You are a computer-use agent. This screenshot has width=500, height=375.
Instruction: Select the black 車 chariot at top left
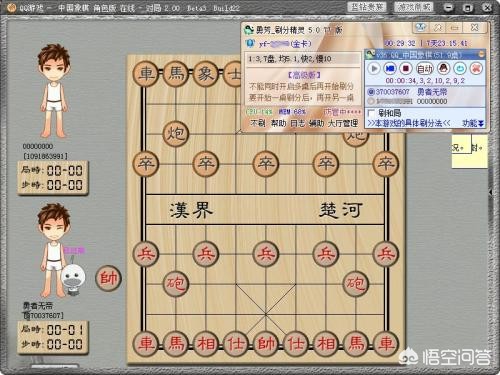pos(146,73)
